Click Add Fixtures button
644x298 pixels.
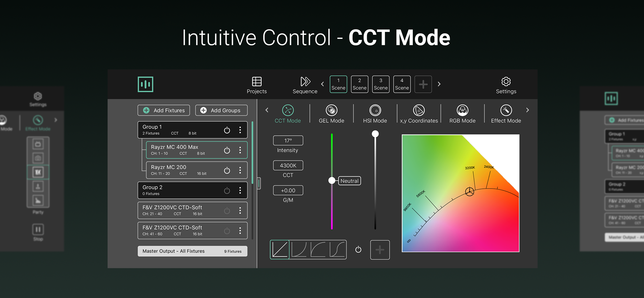click(163, 110)
